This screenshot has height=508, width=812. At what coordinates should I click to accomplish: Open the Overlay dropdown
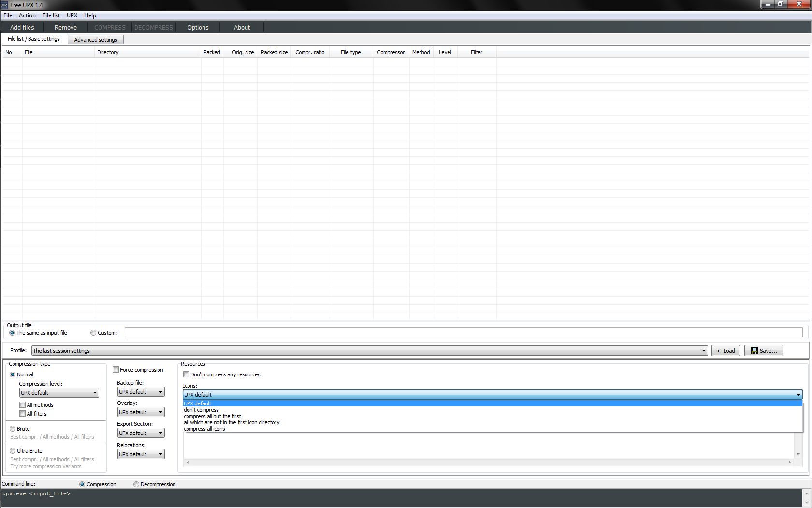pyautogui.click(x=141, y=412)
